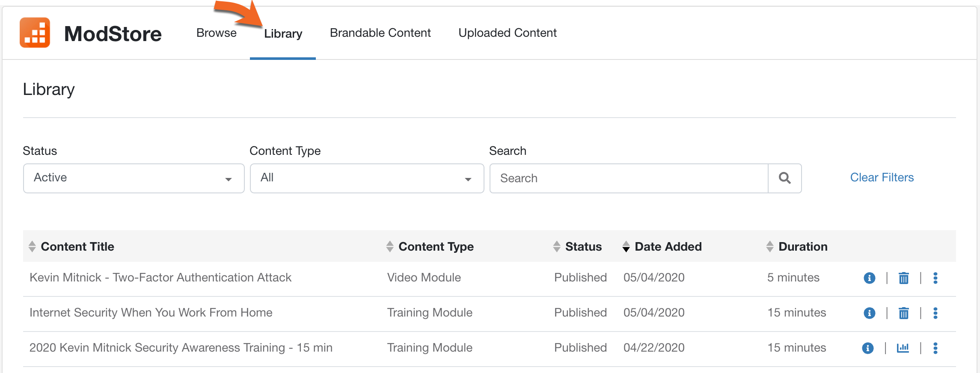Click the 'Video Module' cell
This screenshot has height=373, width=980.
coord(424,278)
